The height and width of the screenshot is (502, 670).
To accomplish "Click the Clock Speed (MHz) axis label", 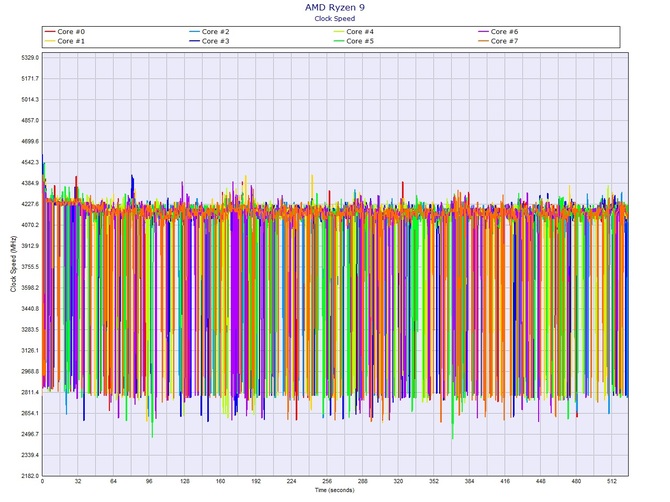I will (13, 264).
